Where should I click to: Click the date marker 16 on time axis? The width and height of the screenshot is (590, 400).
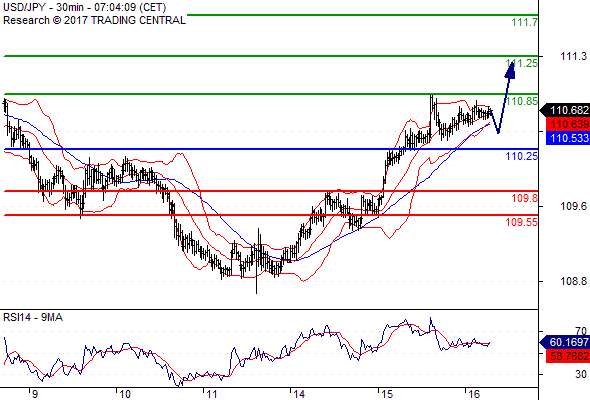point(474,394)
